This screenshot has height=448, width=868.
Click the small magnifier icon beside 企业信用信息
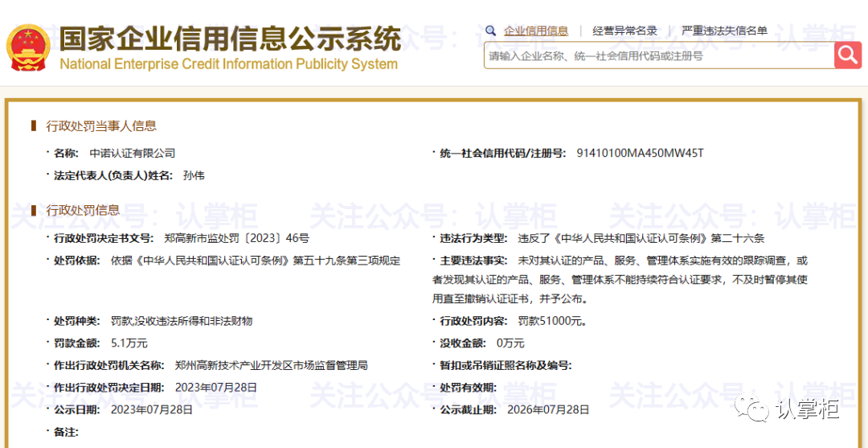[x=490, y=31]
